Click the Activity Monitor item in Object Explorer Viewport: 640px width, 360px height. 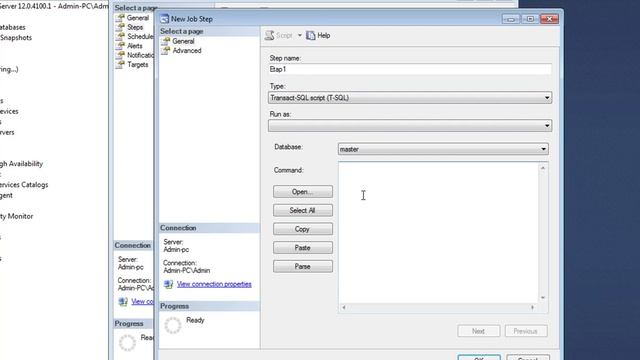coord(16,216)
